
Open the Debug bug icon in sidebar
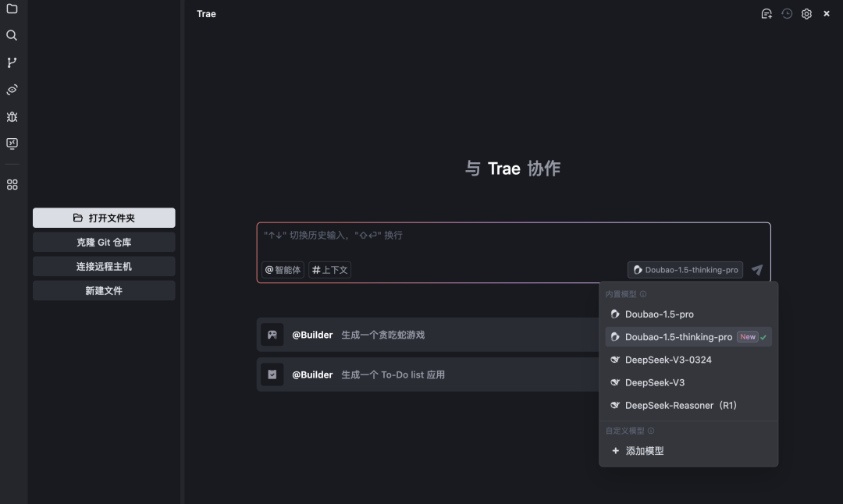(x=12, y=117)
